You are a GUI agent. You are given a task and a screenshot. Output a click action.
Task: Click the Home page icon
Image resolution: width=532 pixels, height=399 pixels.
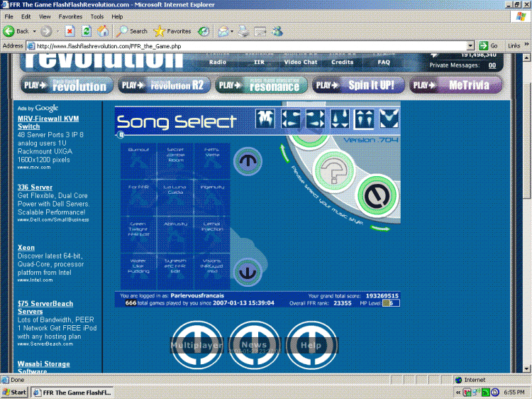click(103, 31)
